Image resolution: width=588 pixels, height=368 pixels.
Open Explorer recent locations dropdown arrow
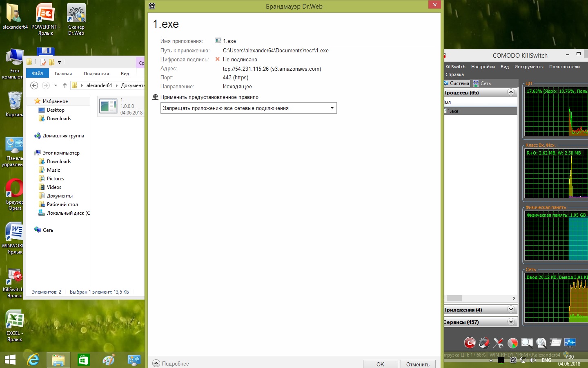click(56, 85)
